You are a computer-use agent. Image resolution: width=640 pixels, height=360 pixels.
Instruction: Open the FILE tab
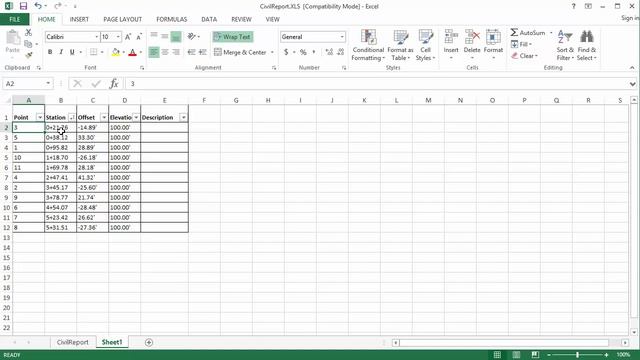[x=15, y=19]
